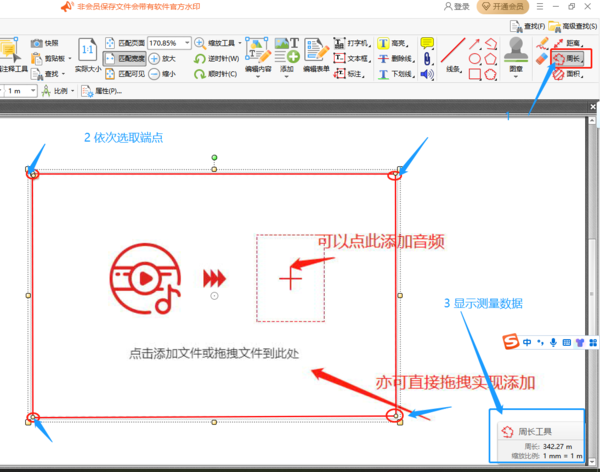Click the Zoom Out (缩小) button
This screenshot has height=472, width=600.
162,73
